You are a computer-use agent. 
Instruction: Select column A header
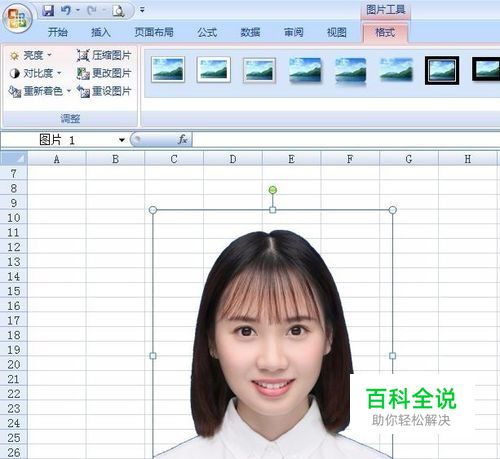(x=57, y=159)
